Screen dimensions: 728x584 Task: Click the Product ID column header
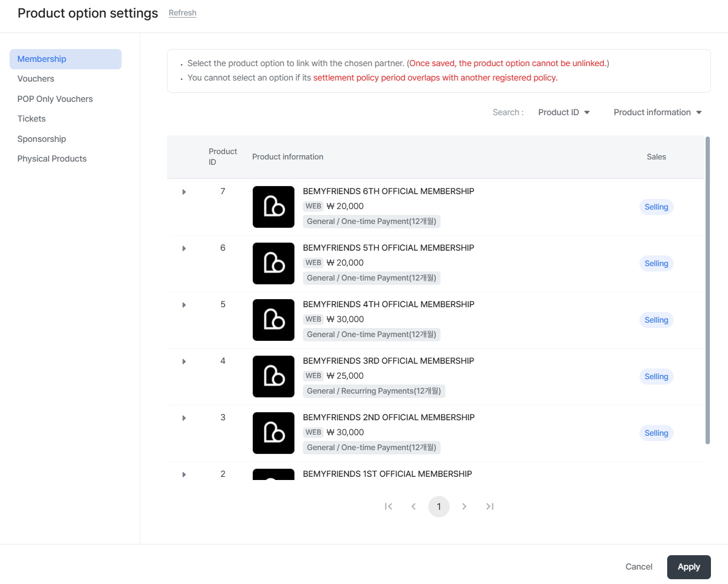[x=222, y=157]
